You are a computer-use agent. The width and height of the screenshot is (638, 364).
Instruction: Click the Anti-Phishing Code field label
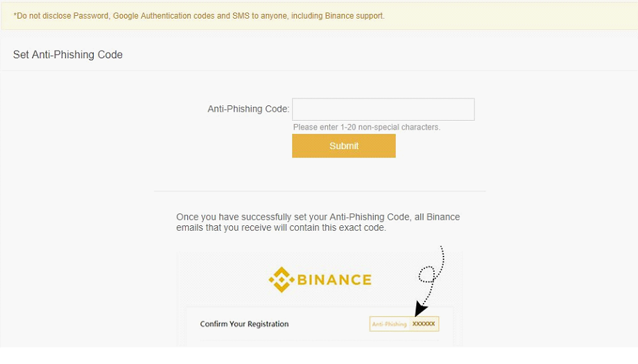[248, 109]
